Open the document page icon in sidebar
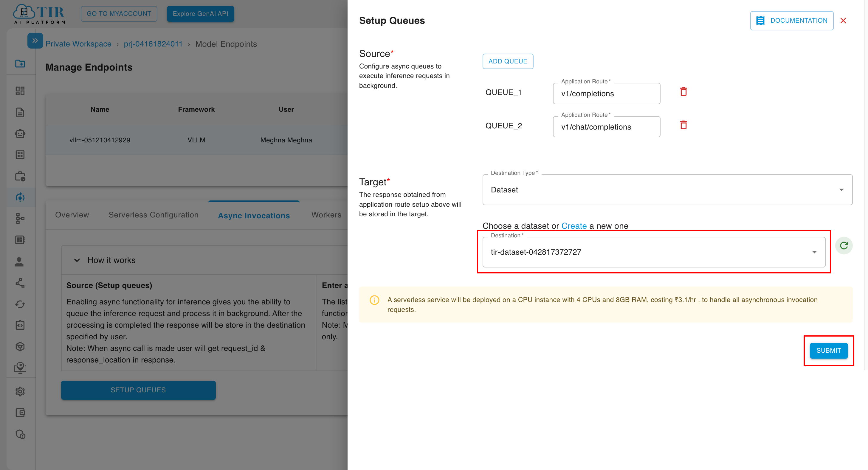 20,113
